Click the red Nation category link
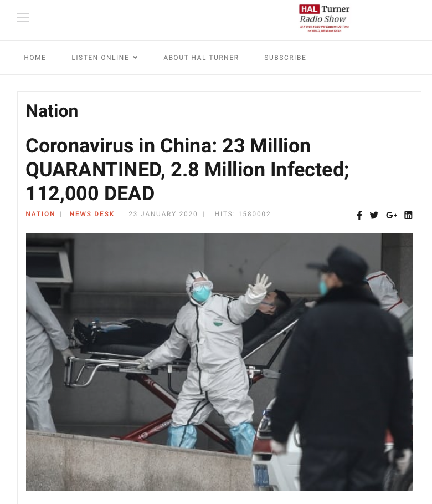The width and height of the screenshot is (432, 504). point(40,214)
